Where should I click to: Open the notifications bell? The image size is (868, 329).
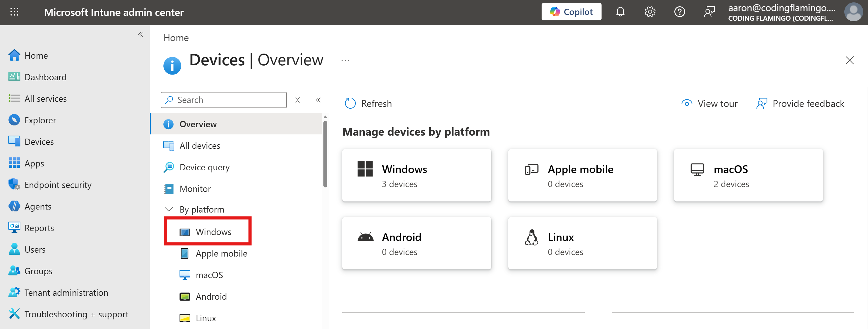620,12
